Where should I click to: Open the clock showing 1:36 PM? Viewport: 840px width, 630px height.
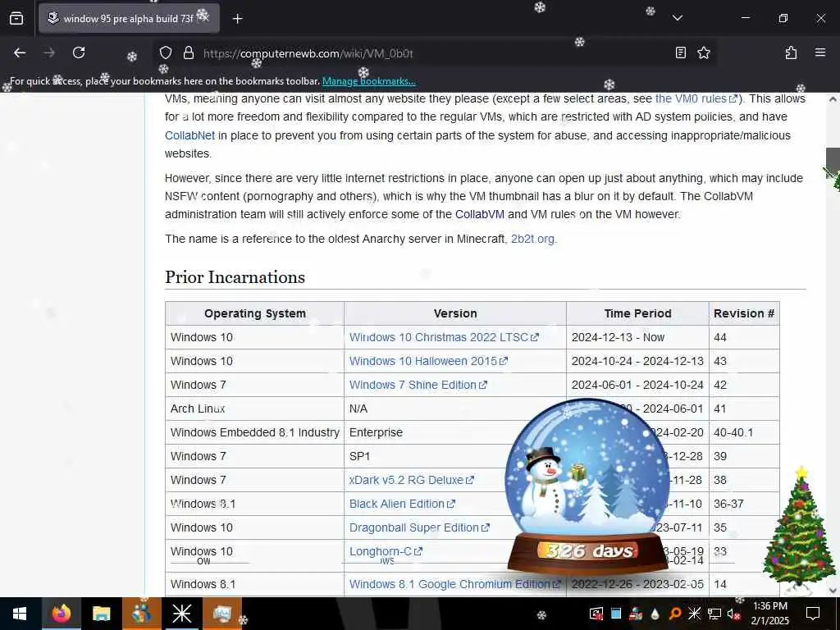click(x=769, y=614)
